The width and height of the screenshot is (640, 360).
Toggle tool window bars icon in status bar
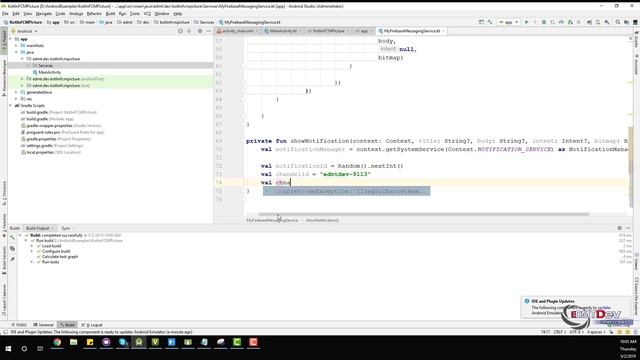tap(5, 332)
